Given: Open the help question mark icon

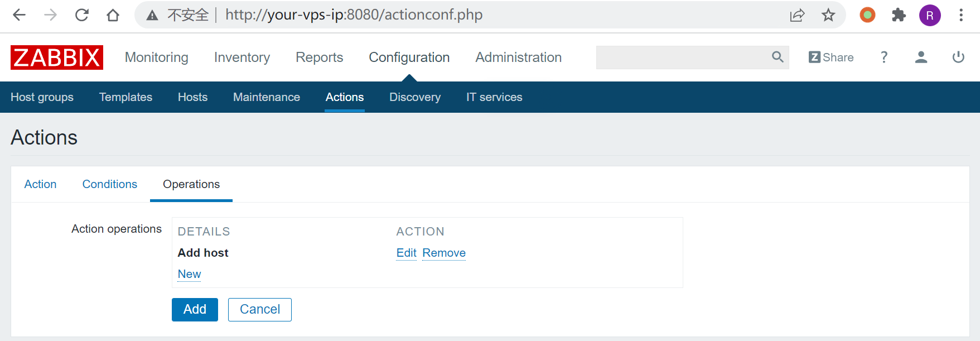Looking at the screenshot, I should tap(884, 57).
